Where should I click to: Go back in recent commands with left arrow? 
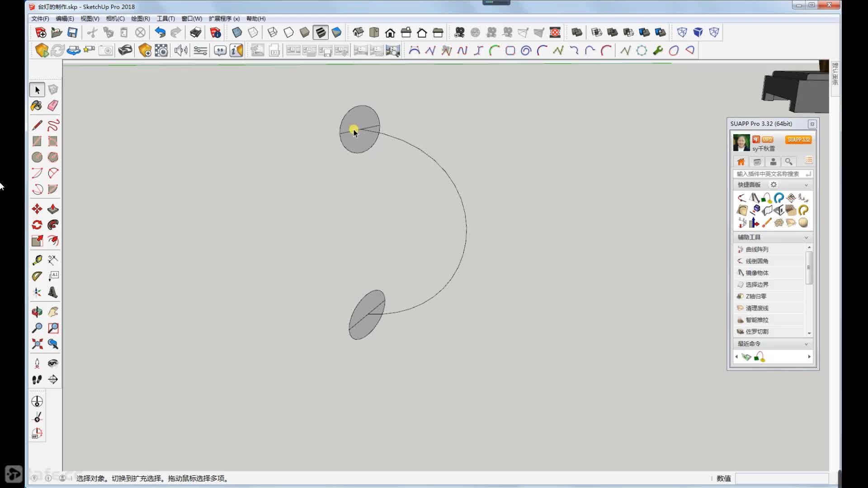click(x=736, y=357)
